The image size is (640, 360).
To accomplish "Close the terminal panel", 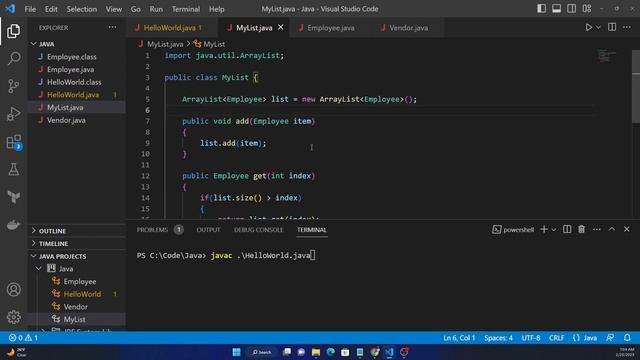I will (x=627, y=229).
